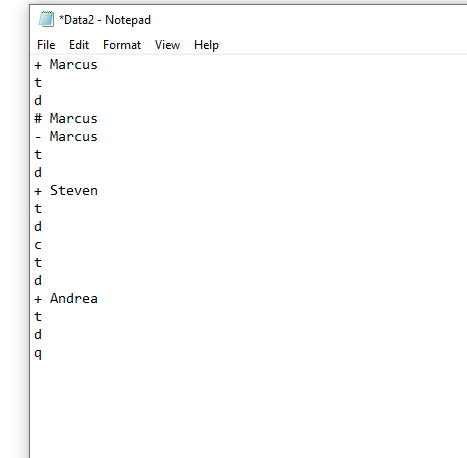Click the final 'q' line

38,353
